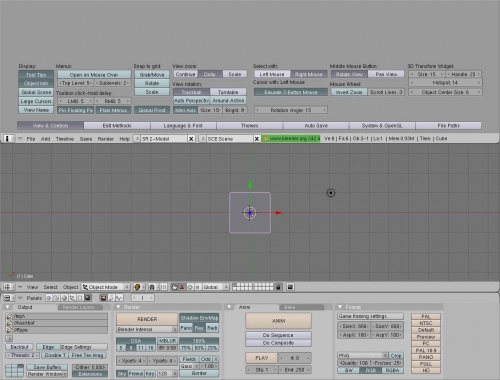Enable View Name display option
This screenshot has width=500, height=380.
point(36,110)
